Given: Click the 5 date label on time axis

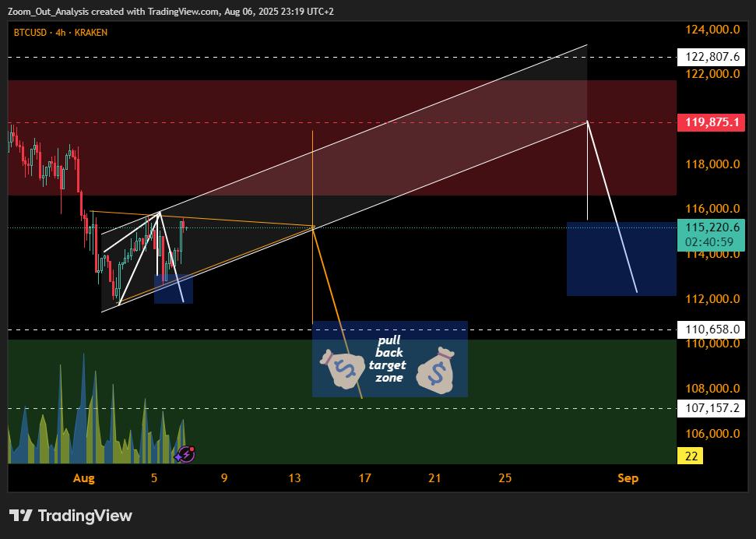Looking at the screenshot, I should [x=154, y=478].
